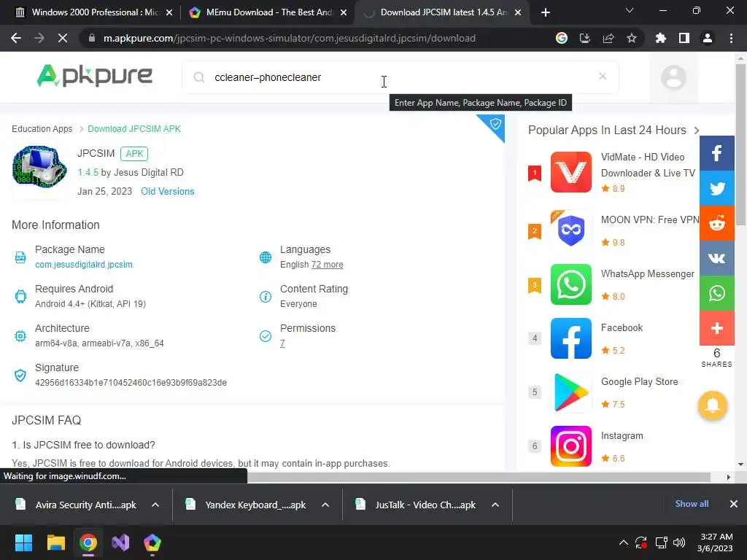Open 72 more languages link
Screen dimensions: 747x560
click(328, 264)
